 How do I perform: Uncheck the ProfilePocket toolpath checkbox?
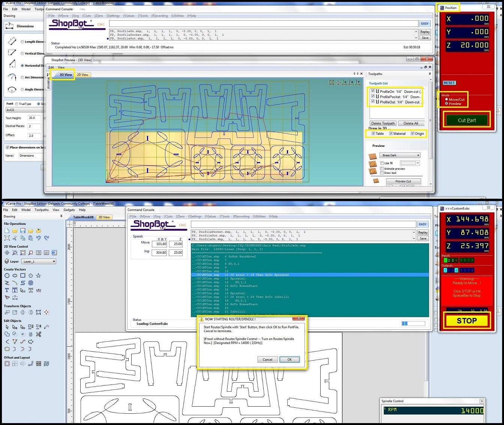pos(373,96)
